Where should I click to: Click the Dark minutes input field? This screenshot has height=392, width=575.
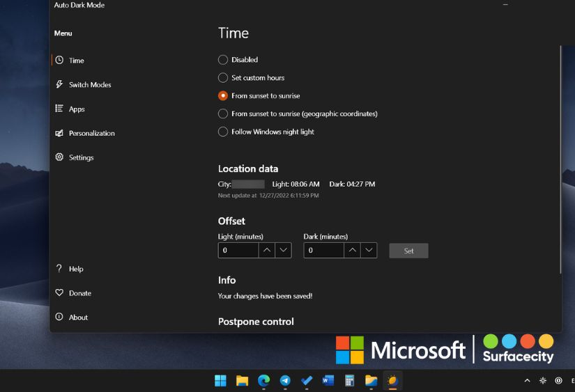click(x=323, y=251)
